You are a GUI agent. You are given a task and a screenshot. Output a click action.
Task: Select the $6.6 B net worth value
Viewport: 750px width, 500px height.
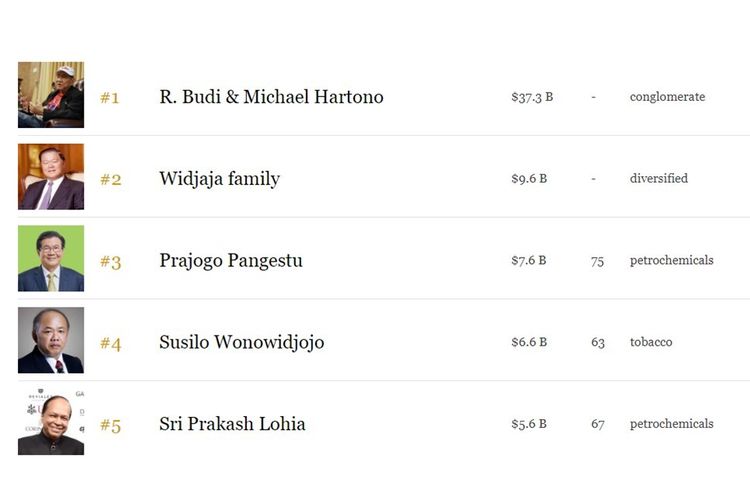(x=529, y=342)
